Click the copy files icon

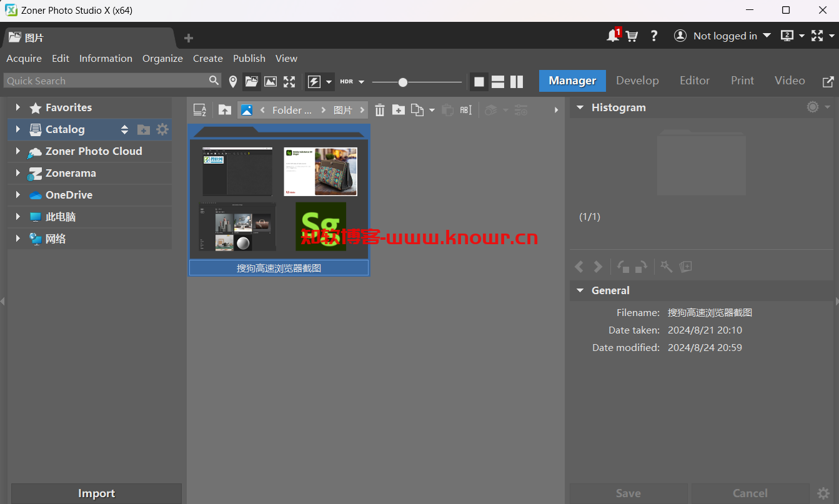coord(417,110)
